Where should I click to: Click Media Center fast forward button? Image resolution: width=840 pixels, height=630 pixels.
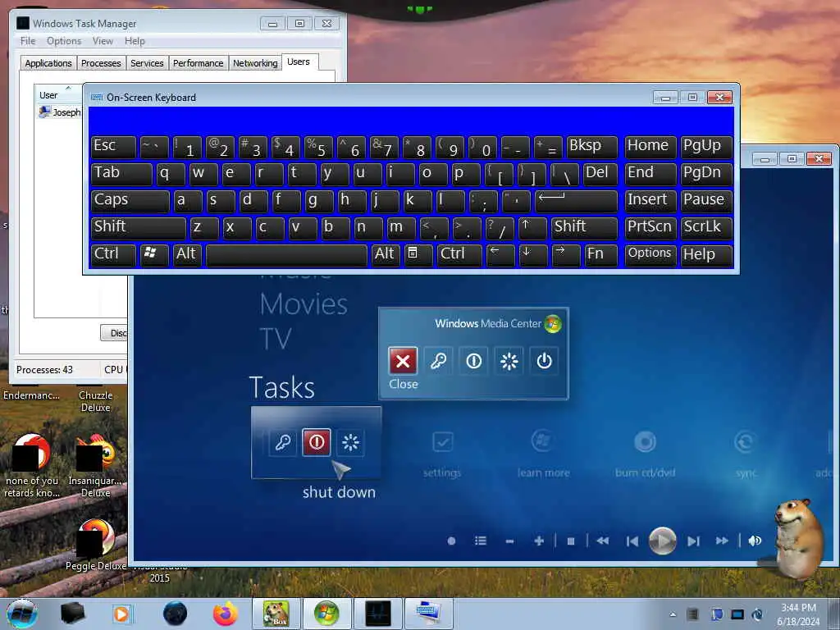[x=722, y=541]
